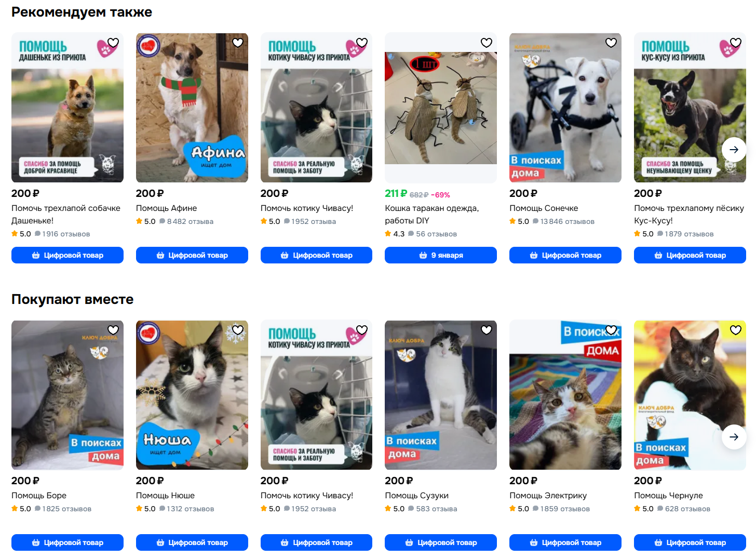
Task: Open the Кошка таракан одежда product photo
Action: point(441,108)
